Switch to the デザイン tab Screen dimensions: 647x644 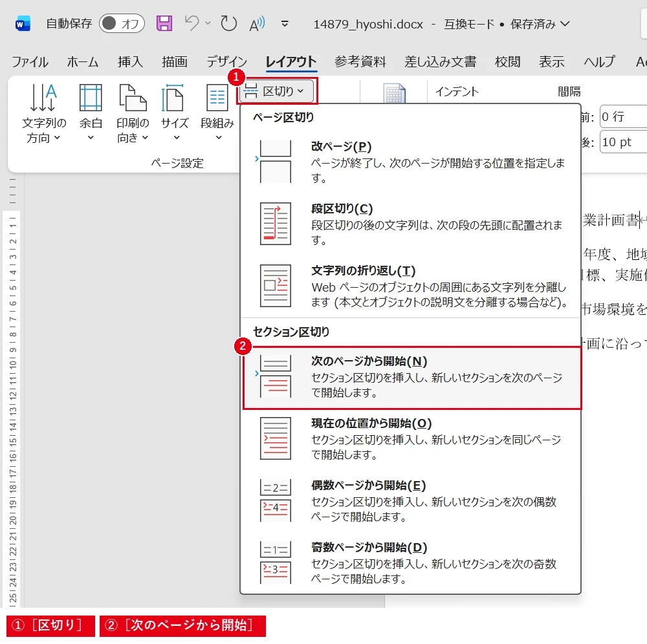[226, 62]
